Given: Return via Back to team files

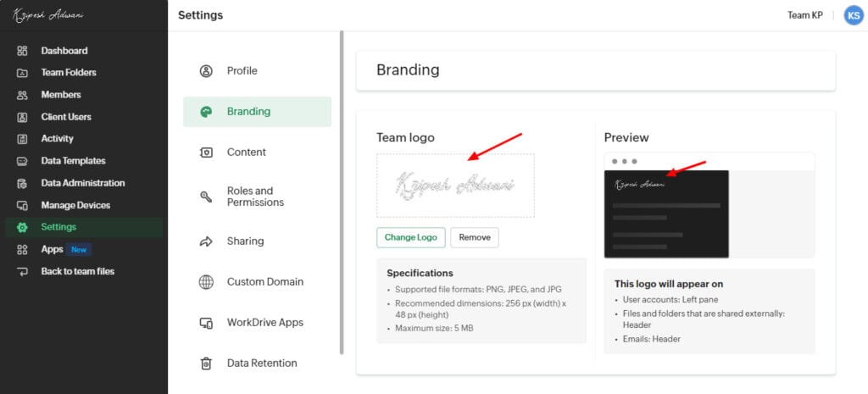Looking at the screenshot, I should (77, 272).
